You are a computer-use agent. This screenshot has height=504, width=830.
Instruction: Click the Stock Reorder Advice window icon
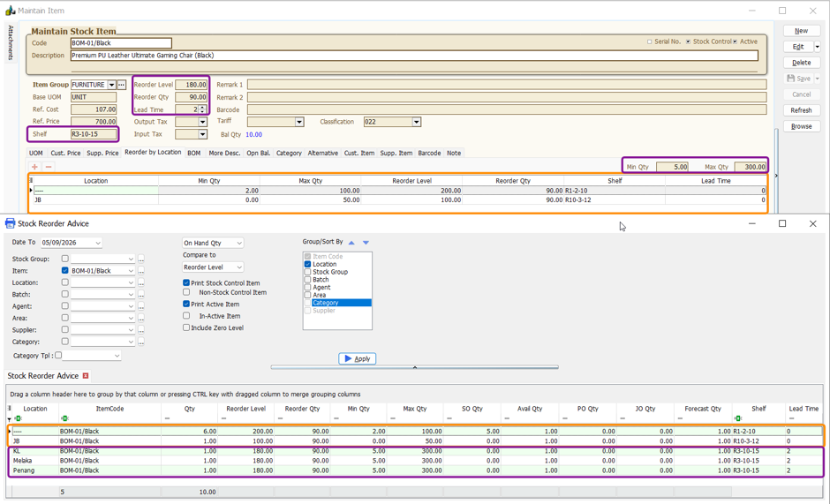[x=10, y=223]
